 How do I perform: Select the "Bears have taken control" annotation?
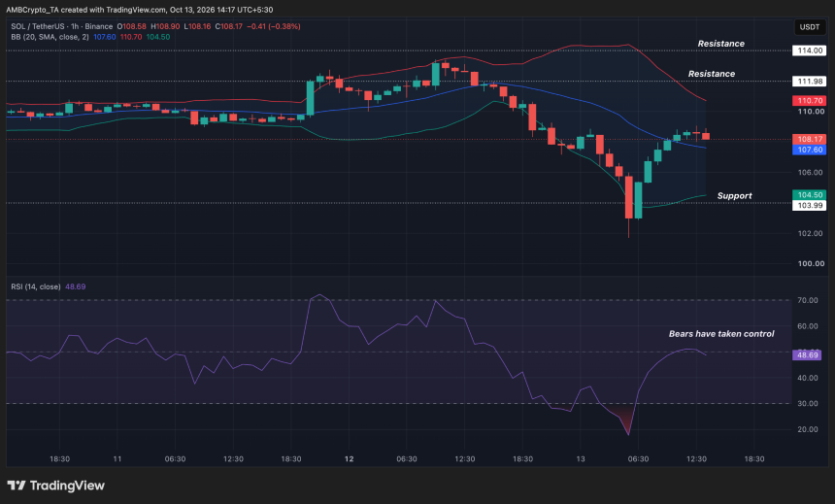pos(721,334)
